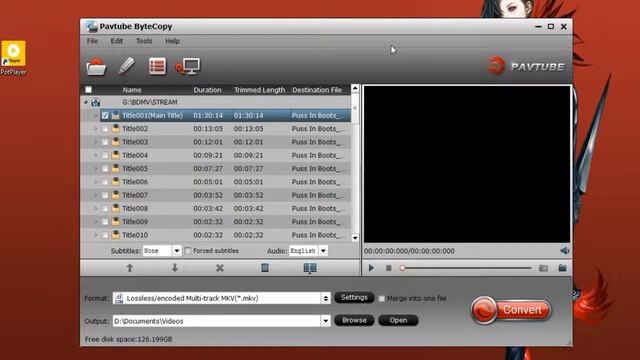Click the Name column header

132,90
